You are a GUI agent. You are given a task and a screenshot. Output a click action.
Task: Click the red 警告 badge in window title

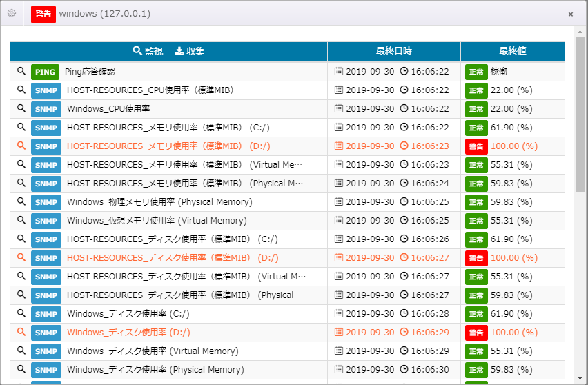(43, 14)
